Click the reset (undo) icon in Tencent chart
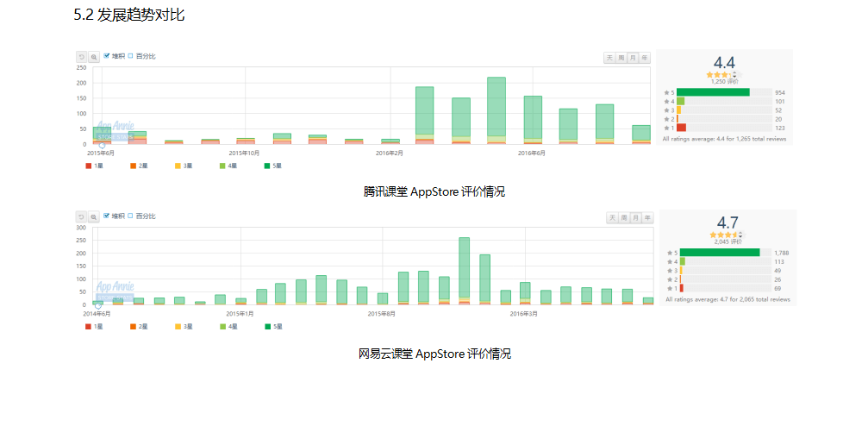Viewport: 868px width, 426px height. [x=81, y=57]
